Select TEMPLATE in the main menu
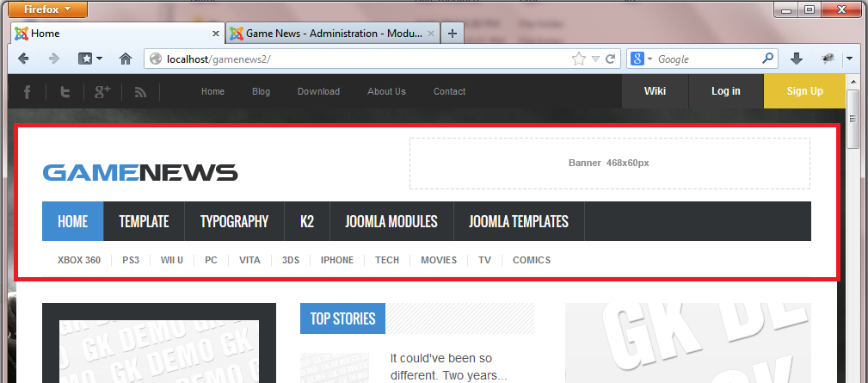868x383 pixels. tap(144, 221)
